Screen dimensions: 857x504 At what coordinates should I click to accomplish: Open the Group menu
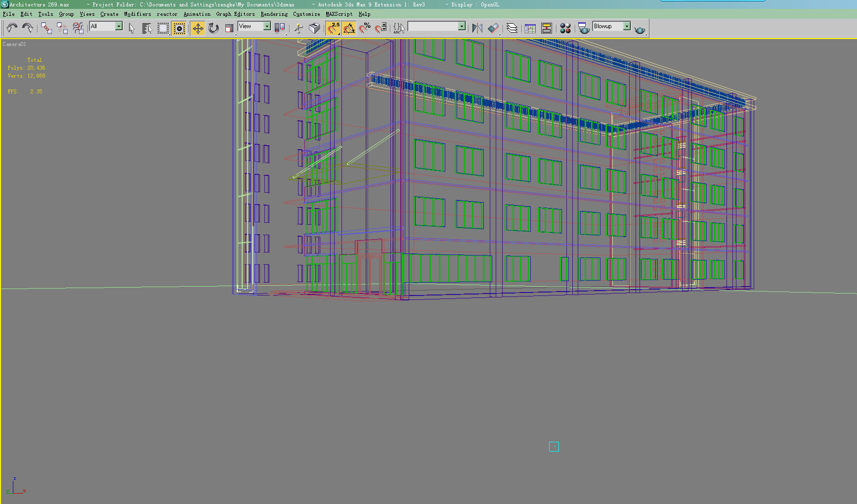pos(66,14)
